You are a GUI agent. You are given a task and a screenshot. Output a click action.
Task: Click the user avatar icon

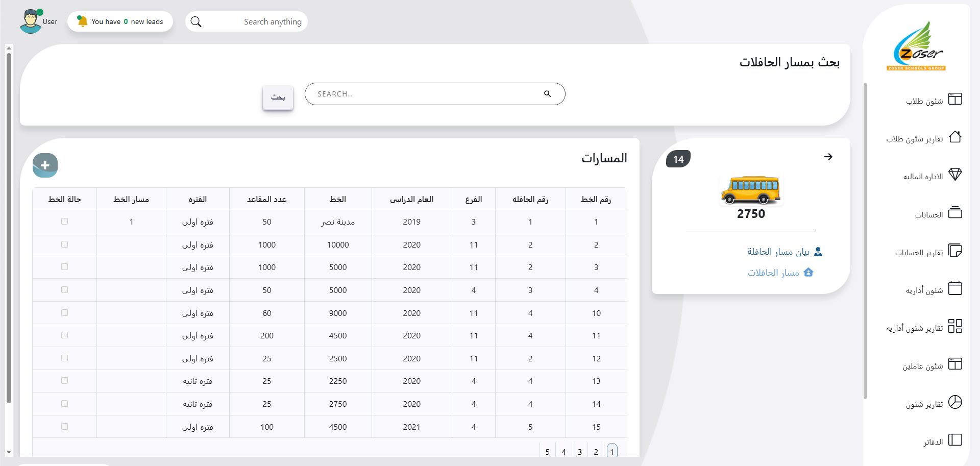(31, 21)
